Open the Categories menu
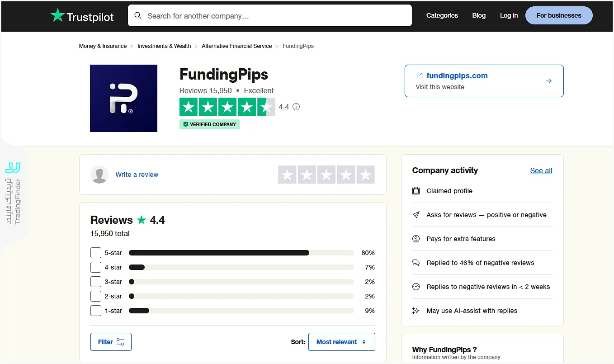The height and width of the screenshot is (364, 614). click(x=442, y=15)
